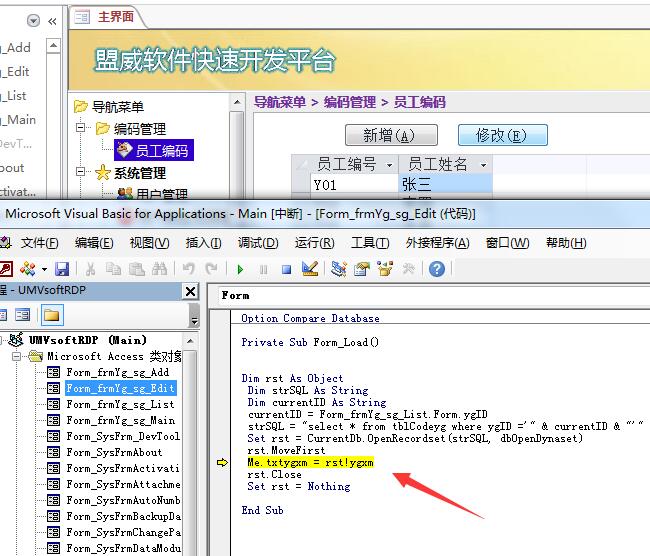Open the 调试(D) menu
Image resolution: width=650 pixels, height=556 pixels.
pos(258,243)
